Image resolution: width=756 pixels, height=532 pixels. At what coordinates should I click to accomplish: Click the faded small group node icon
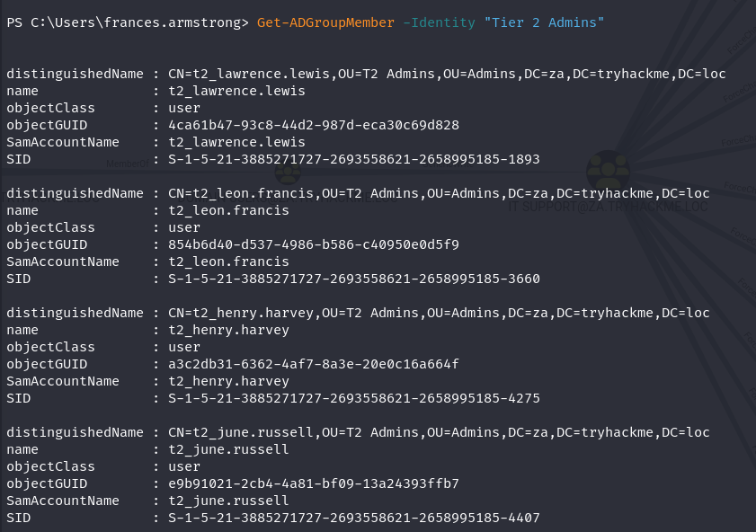click(x=288, y=172)
